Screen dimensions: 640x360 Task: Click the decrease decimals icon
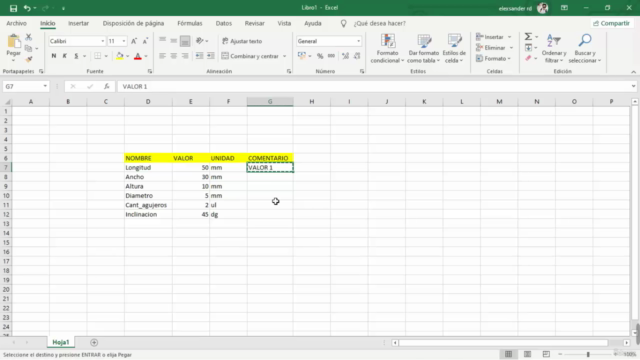point(357,56)
